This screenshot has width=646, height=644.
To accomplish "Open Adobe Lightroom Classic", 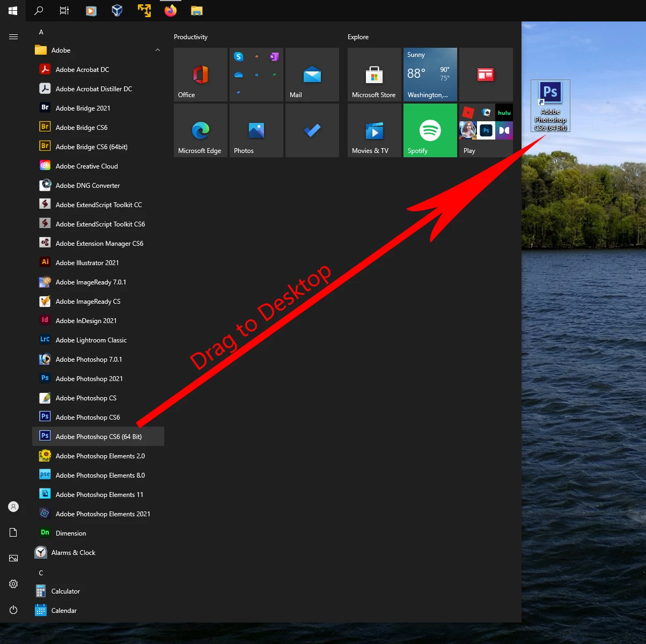I will coord(98,340).
